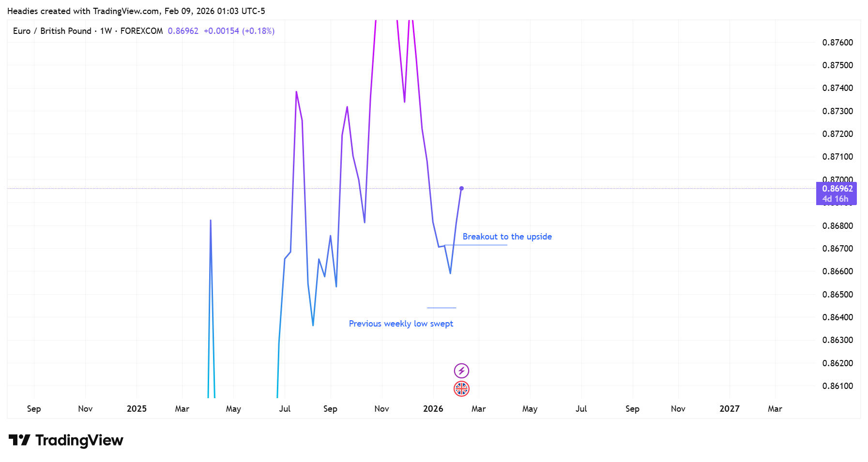
Task: Click the 2027 label on time axis
Action: (x=729, y=409)
